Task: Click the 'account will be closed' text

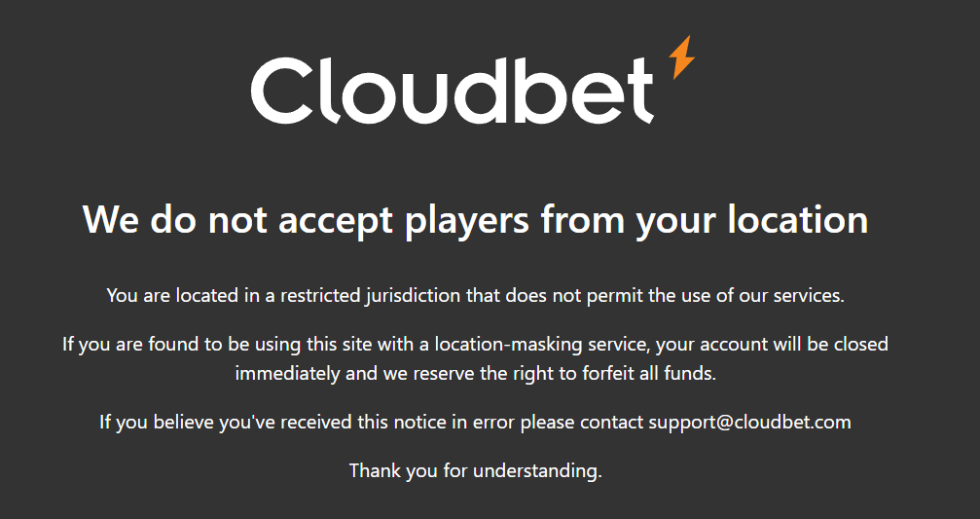Action: [798, 344]
